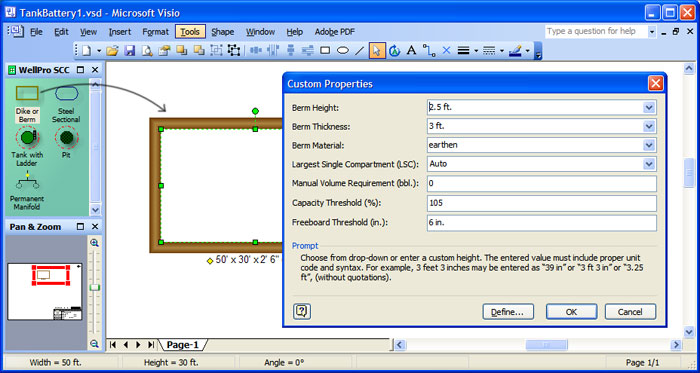Click zoom out magnifier in Pan & Zoom
700x373 pixels.
(x=94, y=344)
